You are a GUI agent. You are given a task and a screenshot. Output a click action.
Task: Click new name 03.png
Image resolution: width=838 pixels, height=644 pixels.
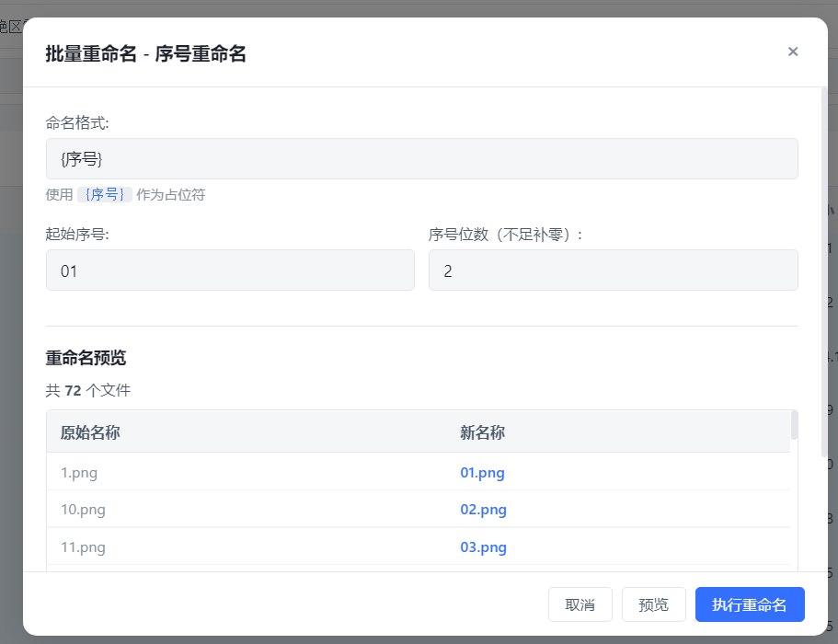pos(483,547)
